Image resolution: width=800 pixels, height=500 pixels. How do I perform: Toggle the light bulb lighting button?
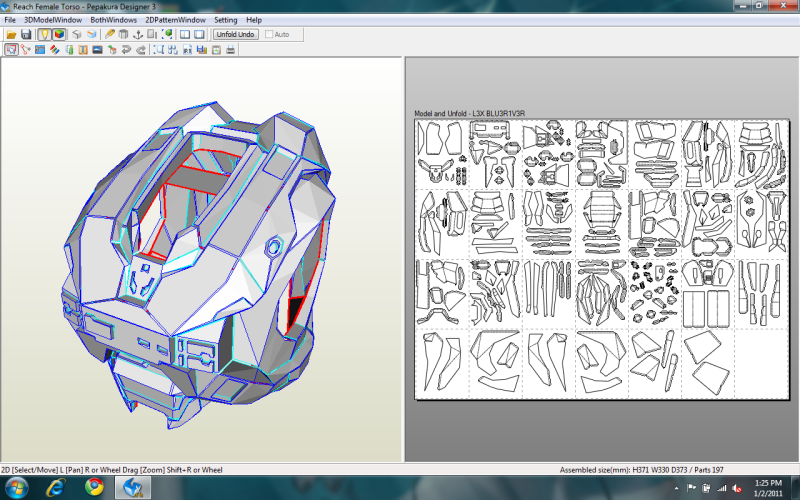point(44,35)
